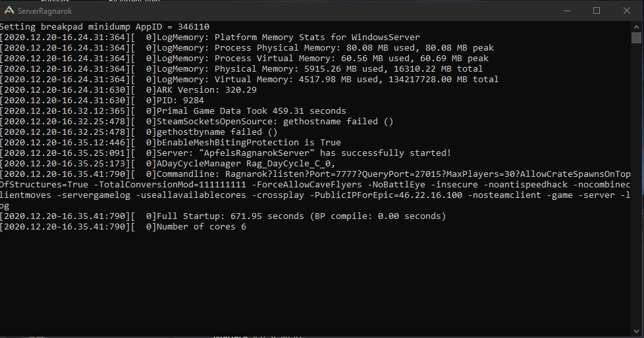Viewport: 644px width, 338px height.
Task: Click the 'Number of cores 6' line
Action: pos(123,227)
